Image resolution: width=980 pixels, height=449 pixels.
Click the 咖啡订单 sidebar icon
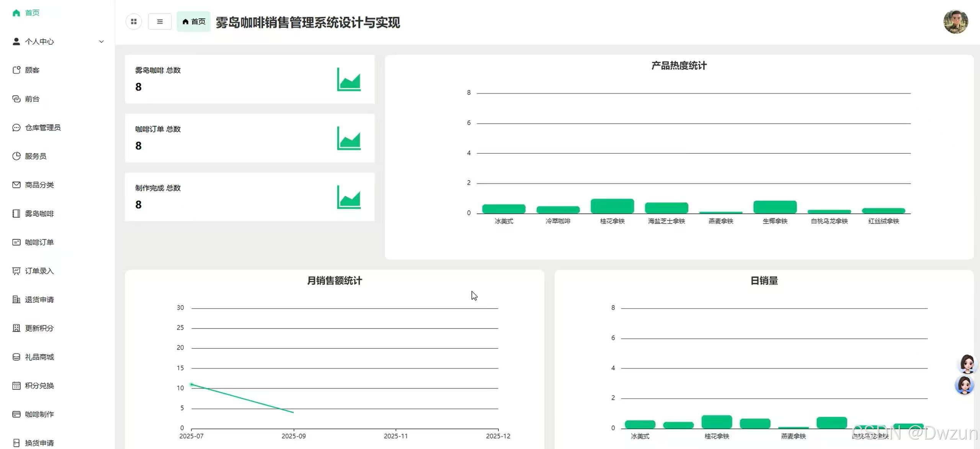[x=16, y=242]
